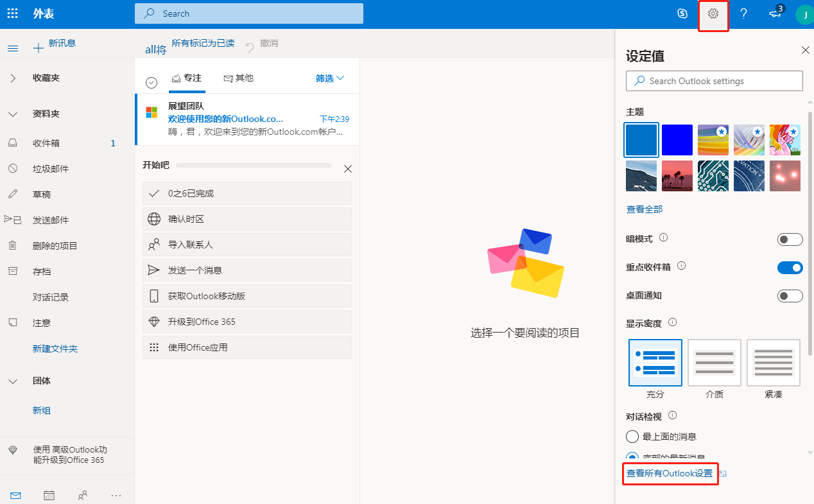Image resolution: width=814 pixels, height=504 pixels.
Task: Select the light blue theme swatch
Action: point(641,140)
